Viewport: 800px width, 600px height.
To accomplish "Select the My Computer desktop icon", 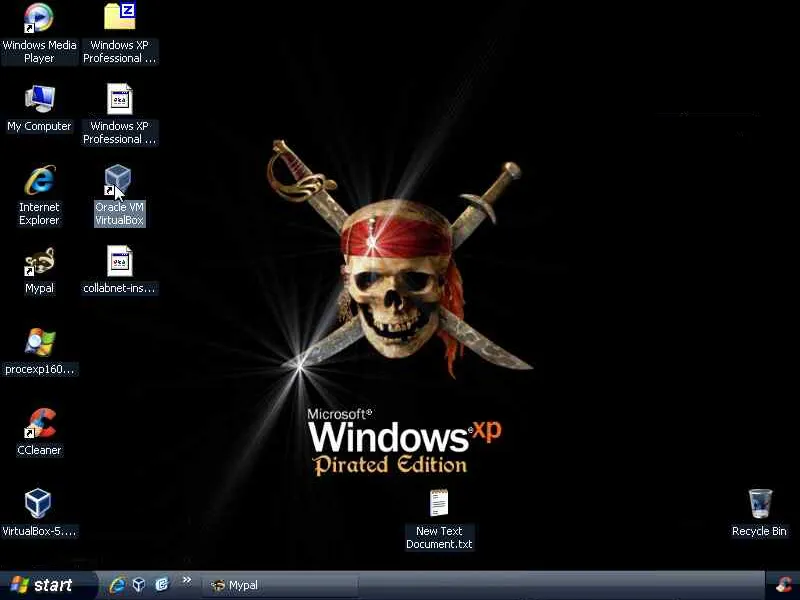I will (x=39, y=98).
